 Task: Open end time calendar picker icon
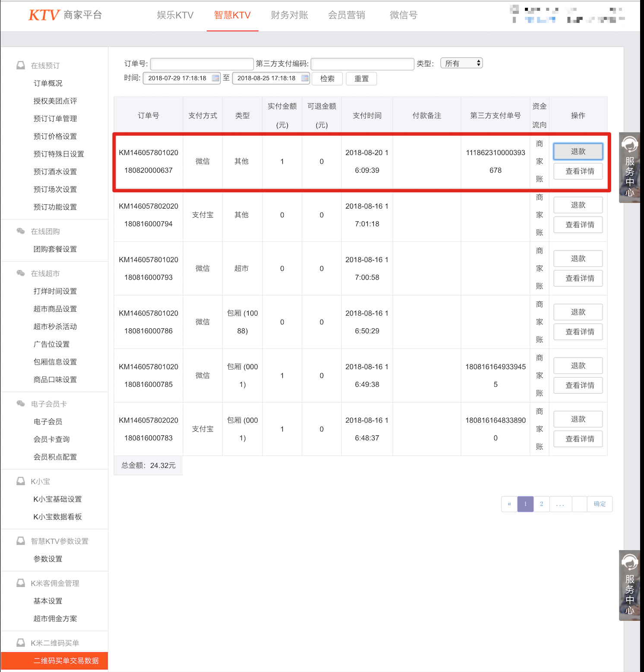[305, 78]
